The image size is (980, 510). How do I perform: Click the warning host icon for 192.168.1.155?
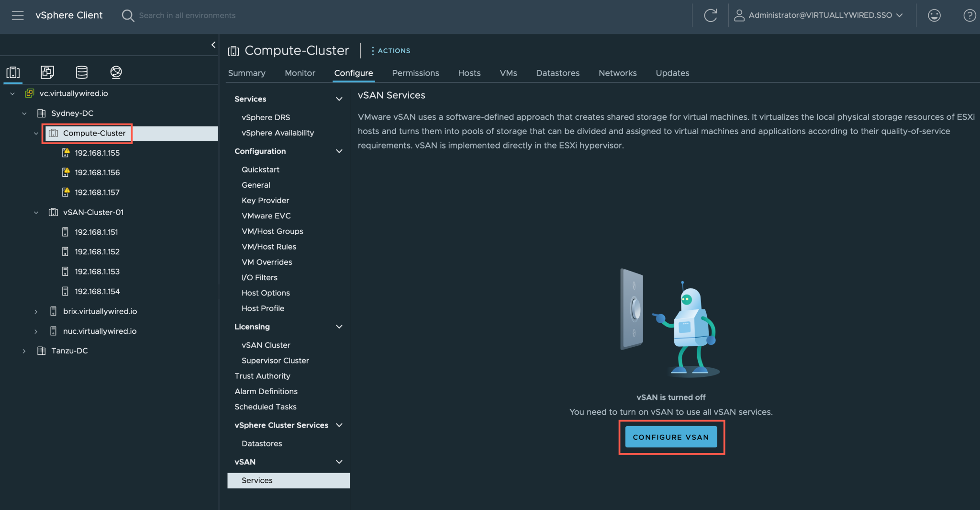coord(66,153)
